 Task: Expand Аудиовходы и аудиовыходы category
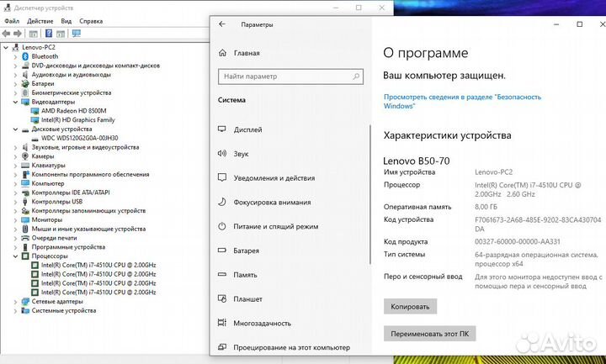click(15, 75)
